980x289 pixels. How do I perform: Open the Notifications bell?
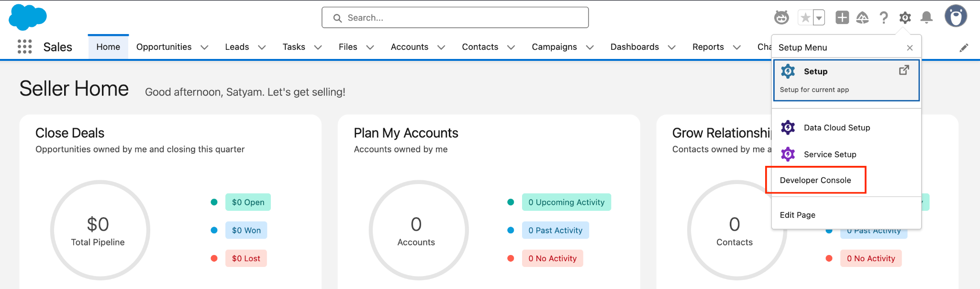click(926, 18)
